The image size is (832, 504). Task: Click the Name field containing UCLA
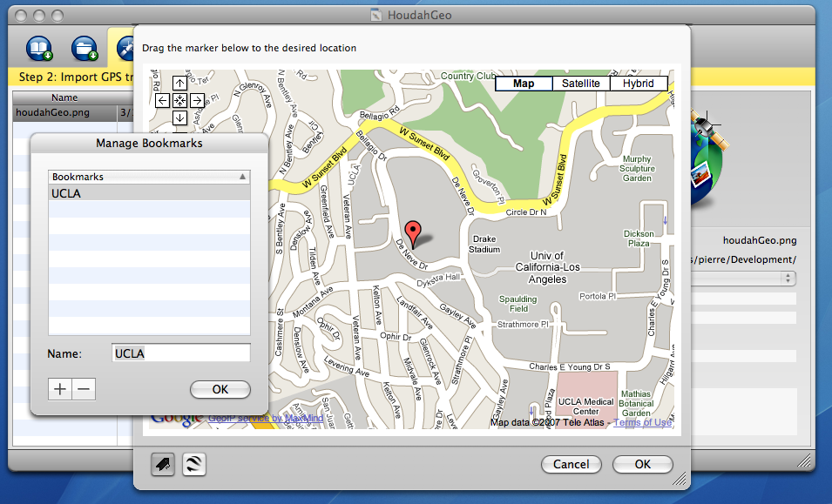tap(181, 353)
